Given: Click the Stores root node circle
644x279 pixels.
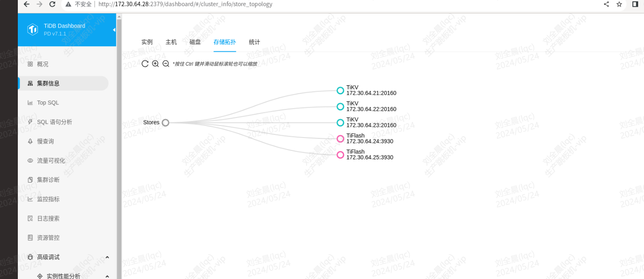Looking at the screenshot, I should (x=165, y=123).
